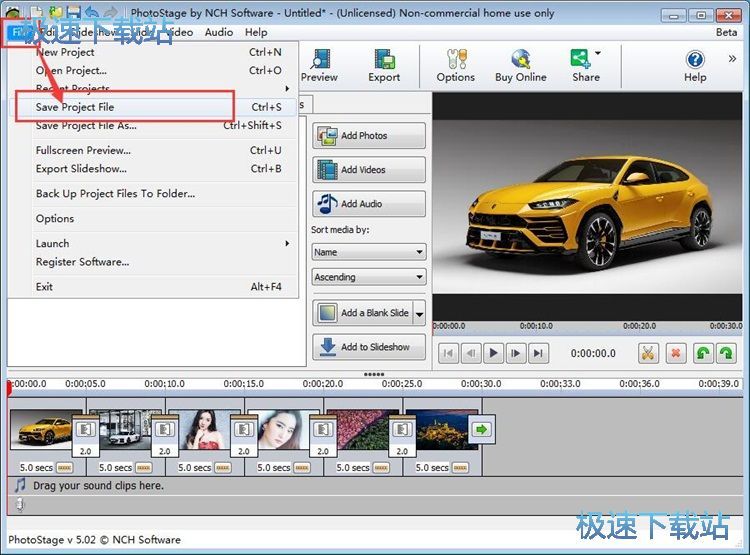Click the rotate left green icon
Viewport: 750px width, 555px height.
[703, 353]
